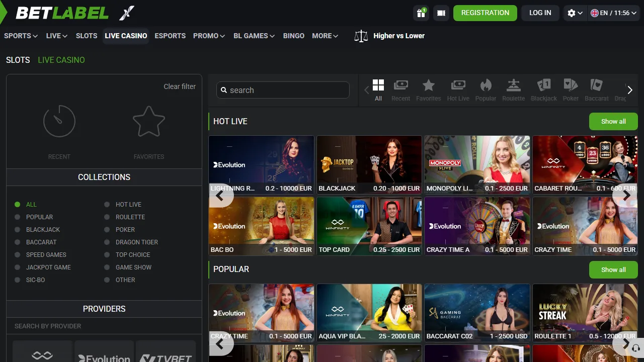This screenshot has width=644, height=362.
Task: Click the LOG IN button
Action: tap(540, 13)
